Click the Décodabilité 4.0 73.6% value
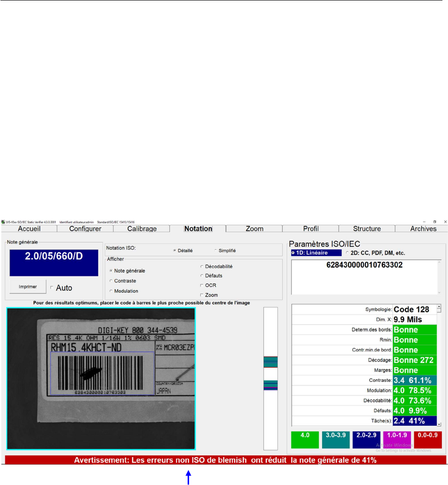 [415, 401]
